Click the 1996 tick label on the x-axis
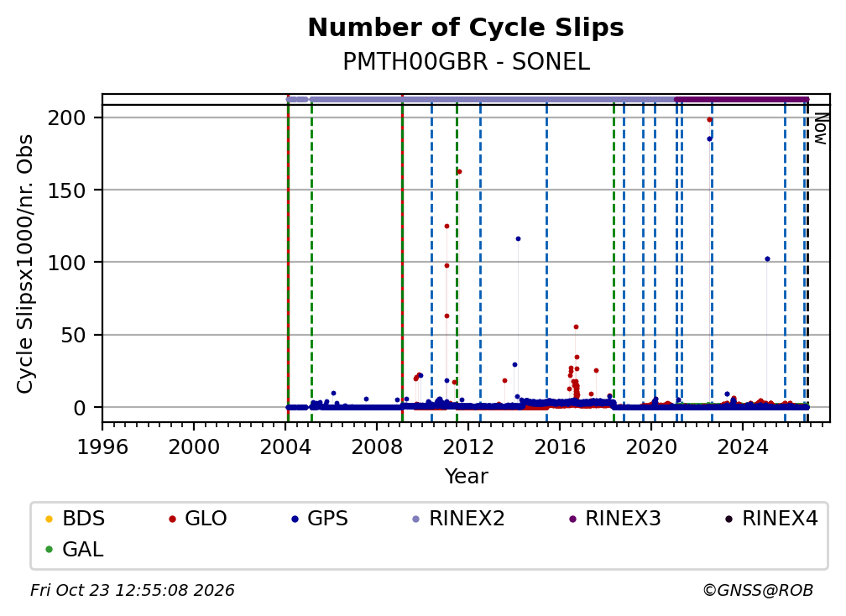This screenshot has height=616, width=846. [x=102, y=447]
